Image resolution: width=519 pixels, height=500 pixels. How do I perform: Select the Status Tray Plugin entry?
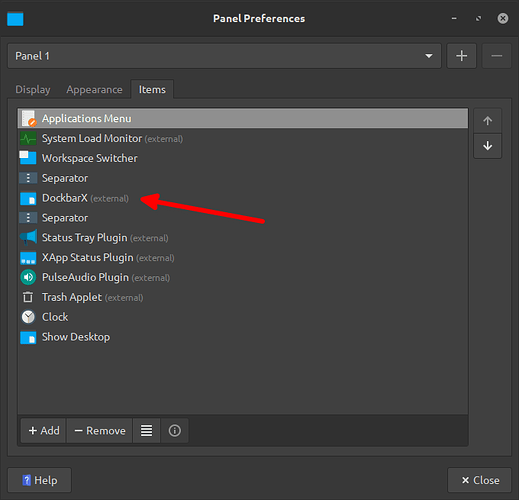point(243,238)
